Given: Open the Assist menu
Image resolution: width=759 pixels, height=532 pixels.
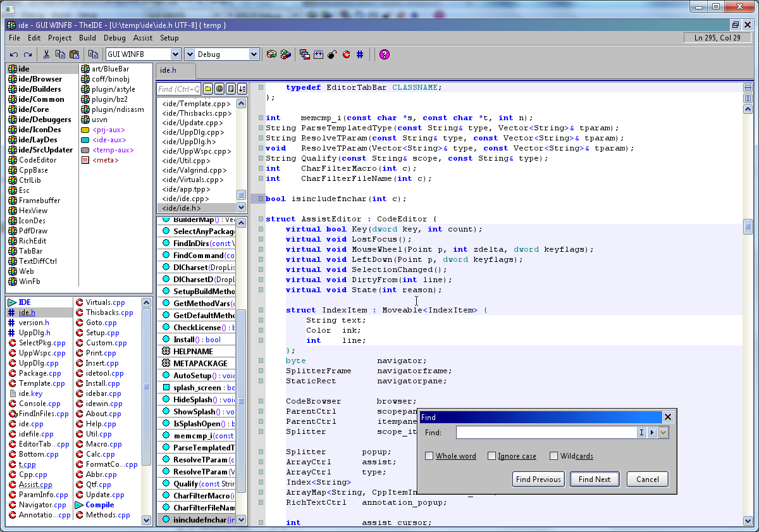Looking at the screenshot, I should [143, 38].
